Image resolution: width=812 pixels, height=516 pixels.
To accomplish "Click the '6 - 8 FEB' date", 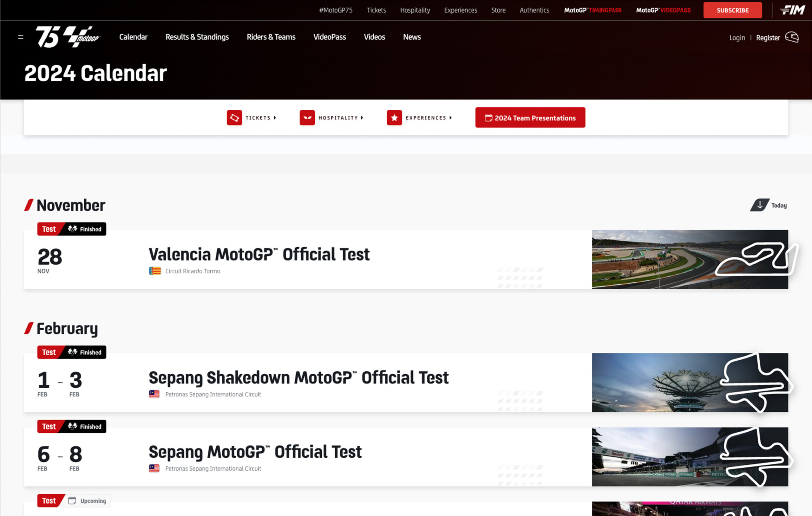I will tap(60, 458).
